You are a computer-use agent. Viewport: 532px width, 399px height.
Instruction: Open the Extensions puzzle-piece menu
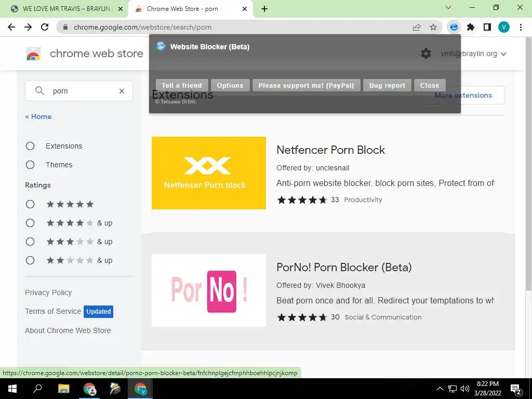pos(471,27)
